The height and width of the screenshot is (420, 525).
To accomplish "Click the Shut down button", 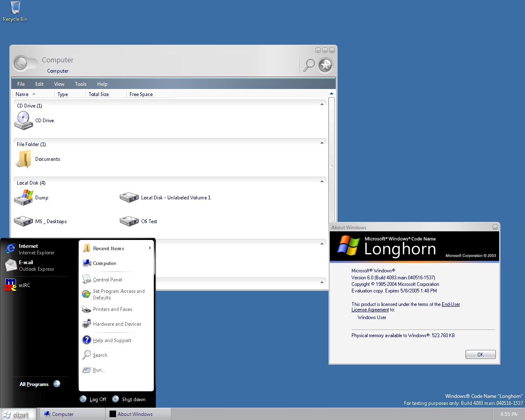I will (x=129, y=399).
